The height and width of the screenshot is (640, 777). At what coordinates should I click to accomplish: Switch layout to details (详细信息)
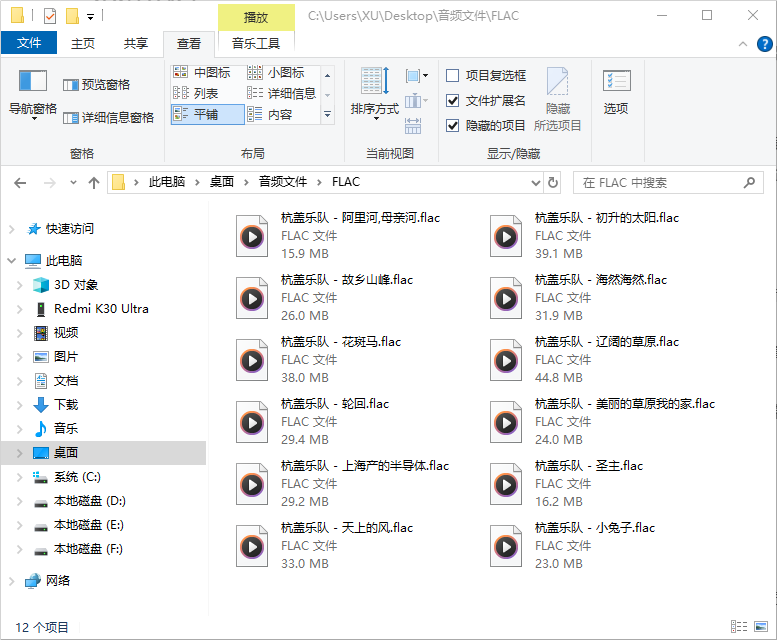(x=281, y=93)
